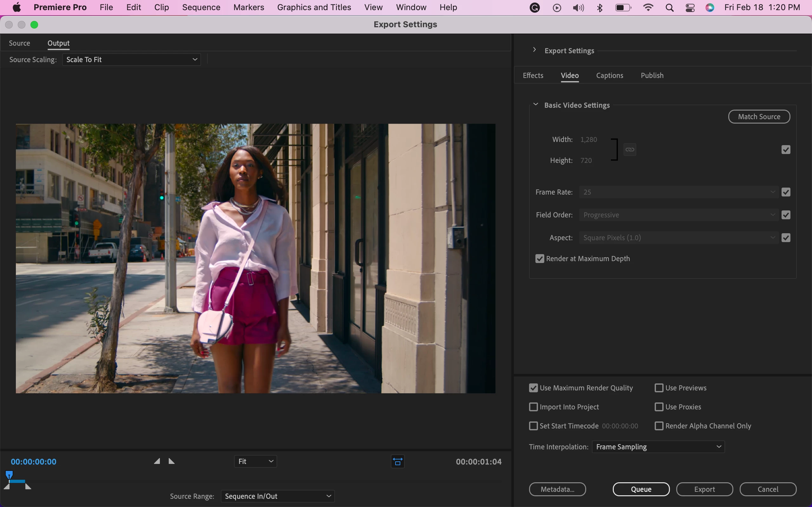This screenshot has height=507, width=812.
Task: Open the macOS Control Center icon
Action: pyautogui.click(x=690, y=7)
